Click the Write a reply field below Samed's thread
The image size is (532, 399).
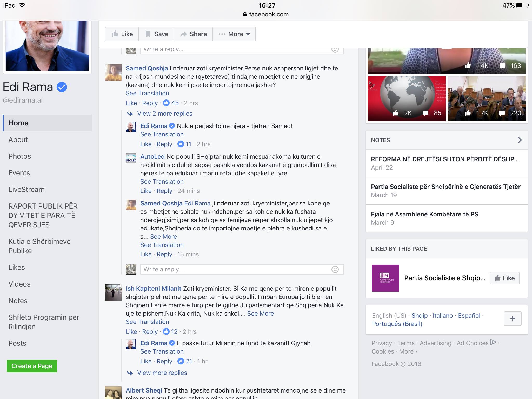coord(242,269)
